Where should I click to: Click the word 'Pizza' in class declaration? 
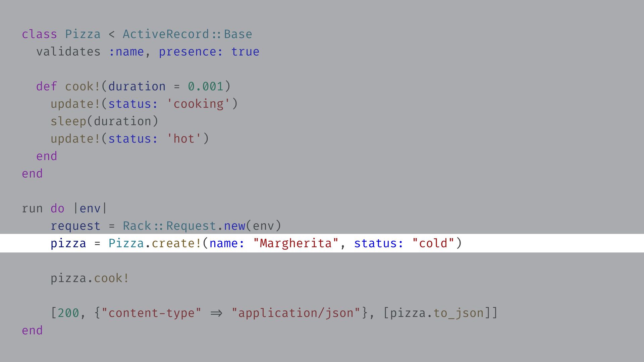point(83,34)
